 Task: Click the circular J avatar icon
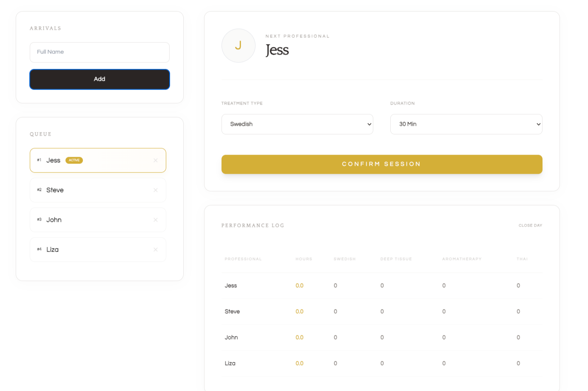click(238, 45)
